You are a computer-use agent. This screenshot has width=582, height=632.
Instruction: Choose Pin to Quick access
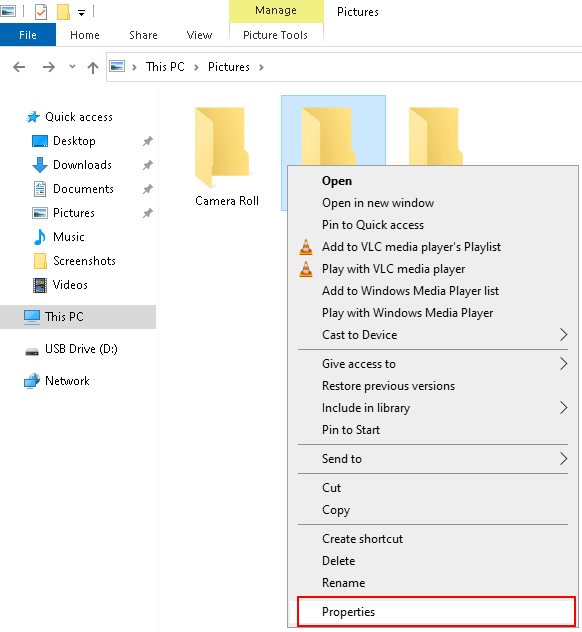tap(433, 225)
